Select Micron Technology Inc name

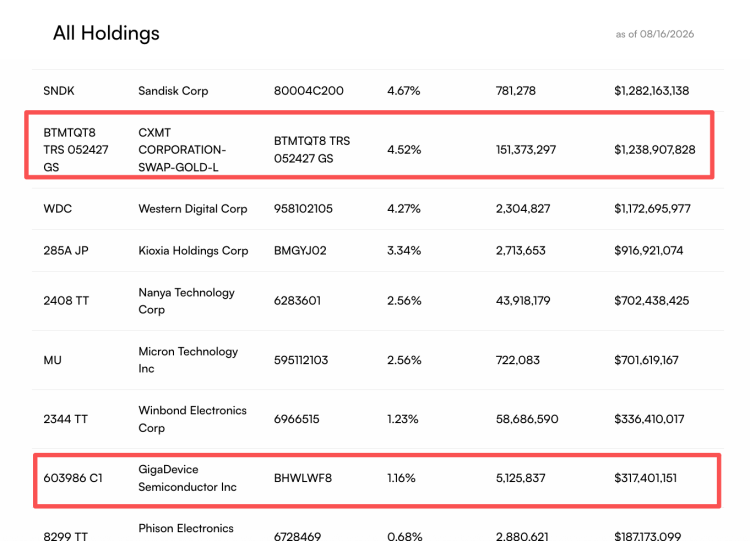click(x=188, y=360)
